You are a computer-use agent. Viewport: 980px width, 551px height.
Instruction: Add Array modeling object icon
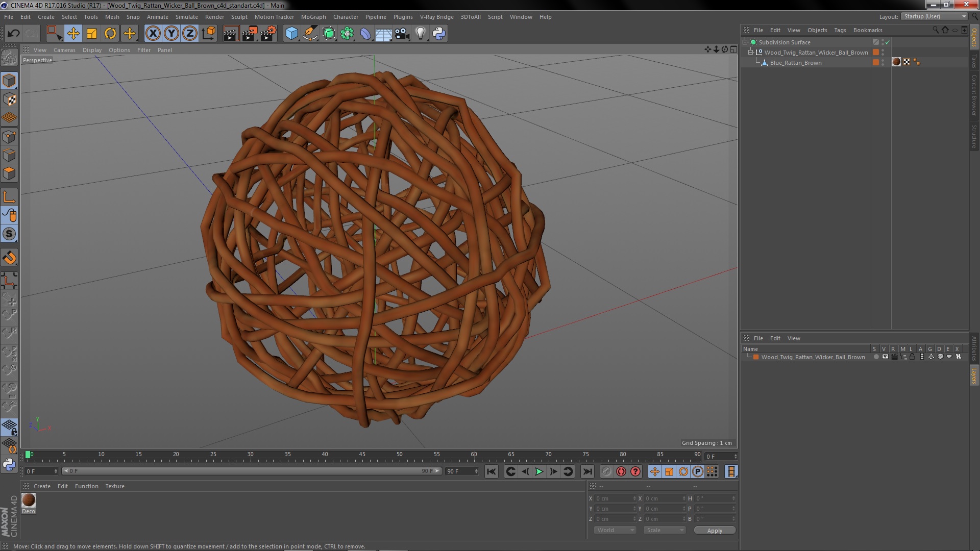click(347, 34)
